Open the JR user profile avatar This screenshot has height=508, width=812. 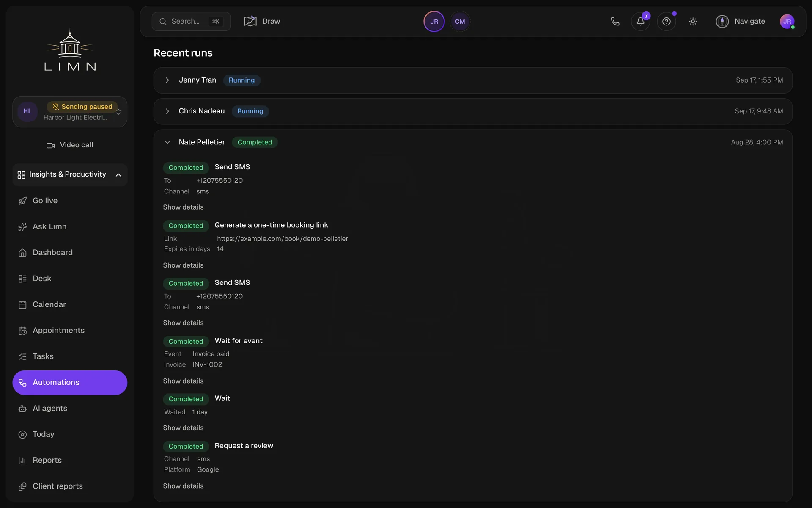click(787, 21)
